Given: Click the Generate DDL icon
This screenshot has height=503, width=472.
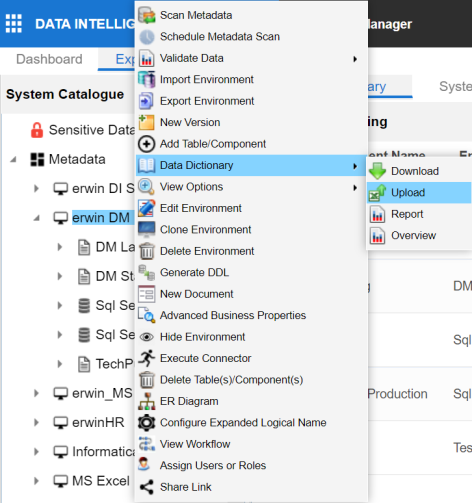Looking at the screenshot, I should tap(147, 273).
